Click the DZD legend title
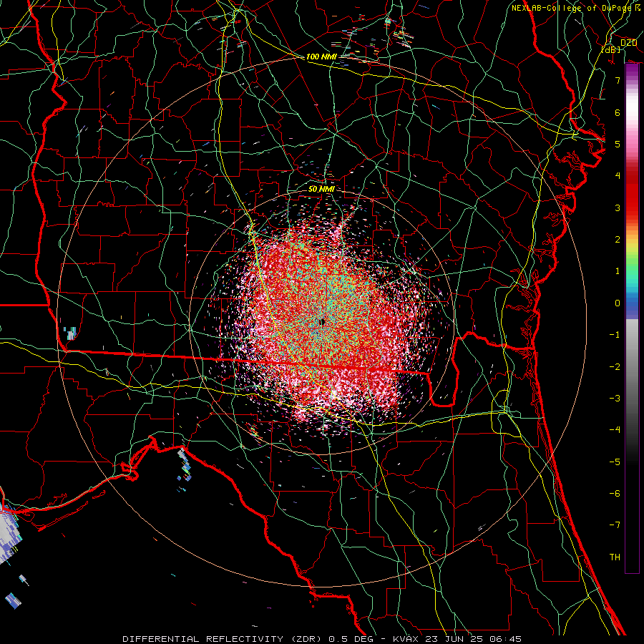Image resolution: width=644 pixels, height=644 pixels. pyautogui.click(x=628, y=43)
